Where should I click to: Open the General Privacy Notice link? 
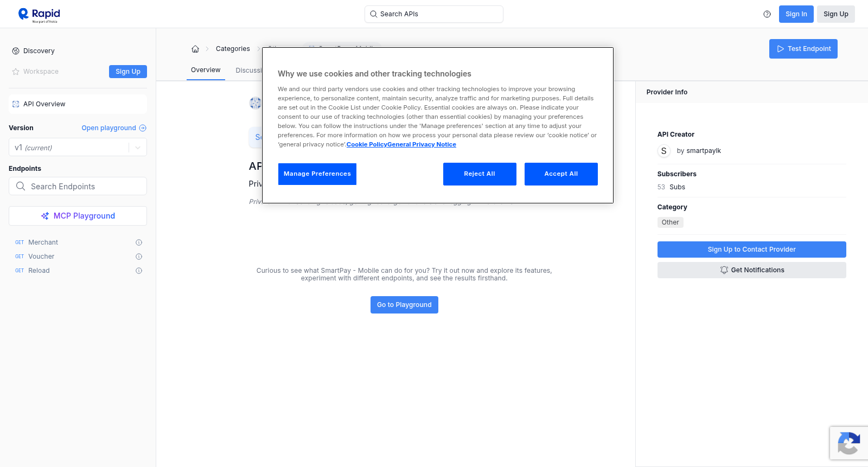[x=422, y=144]
